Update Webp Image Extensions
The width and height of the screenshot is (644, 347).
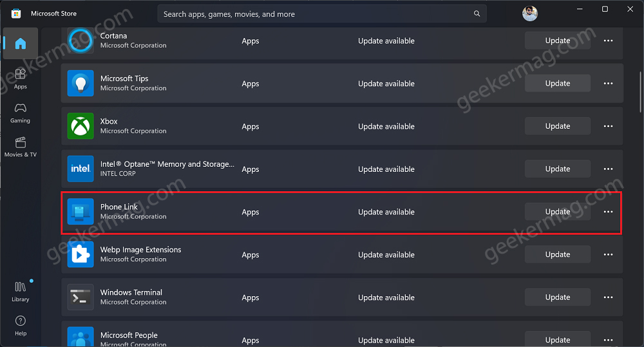point(558,254)
